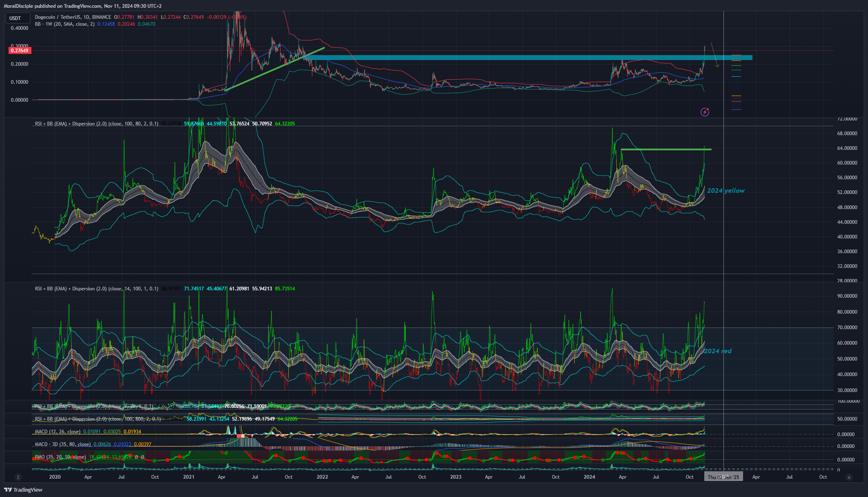Click the 64.00000 RSI axis label

point(847,148)
